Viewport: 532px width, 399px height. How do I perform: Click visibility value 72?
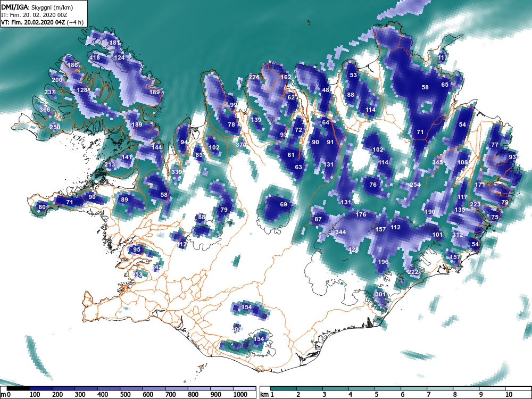pos(298,130)
